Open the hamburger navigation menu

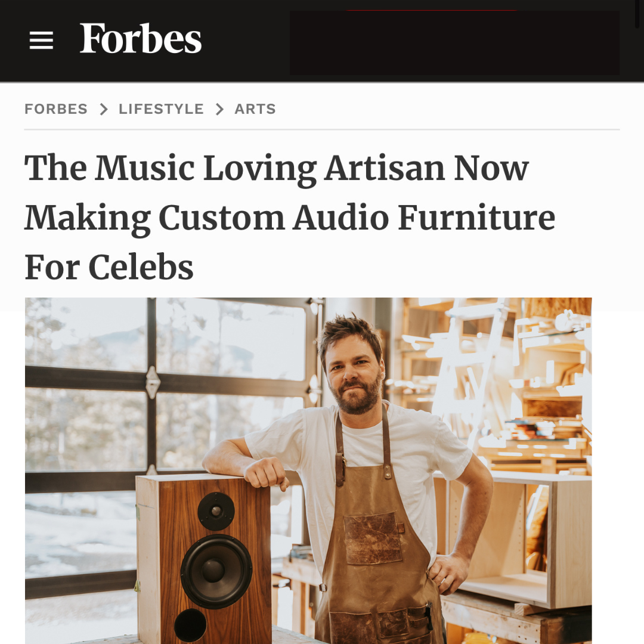(x=41, y=41)
